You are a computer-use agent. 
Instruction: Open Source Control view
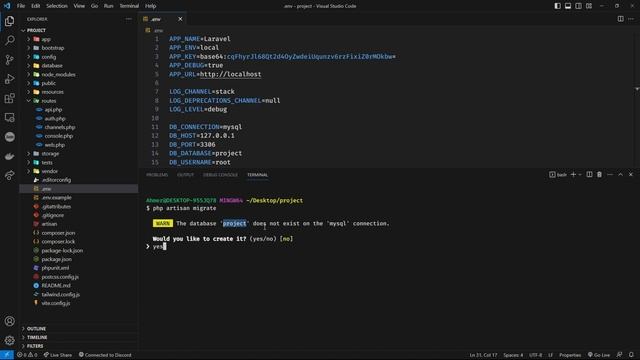pos(9,60)
